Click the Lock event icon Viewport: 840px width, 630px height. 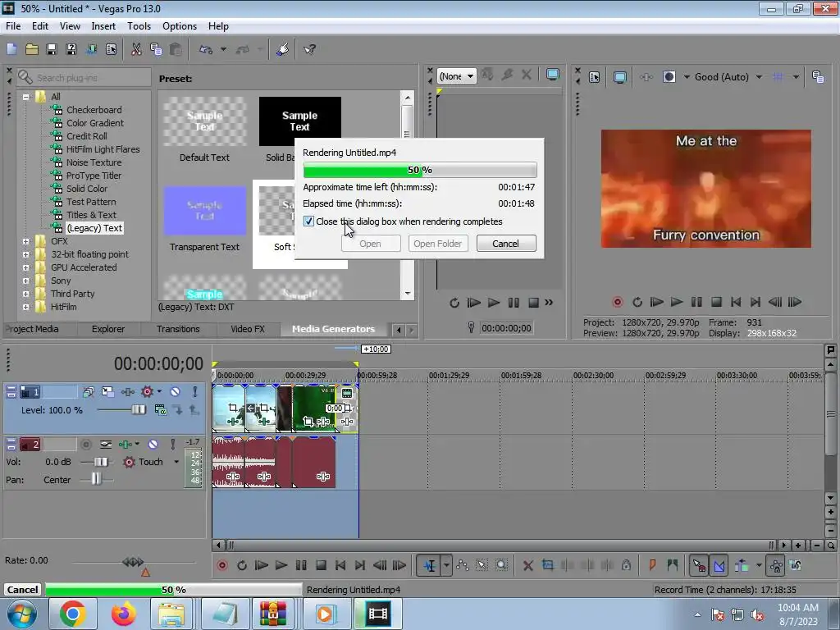pos(626,565)
